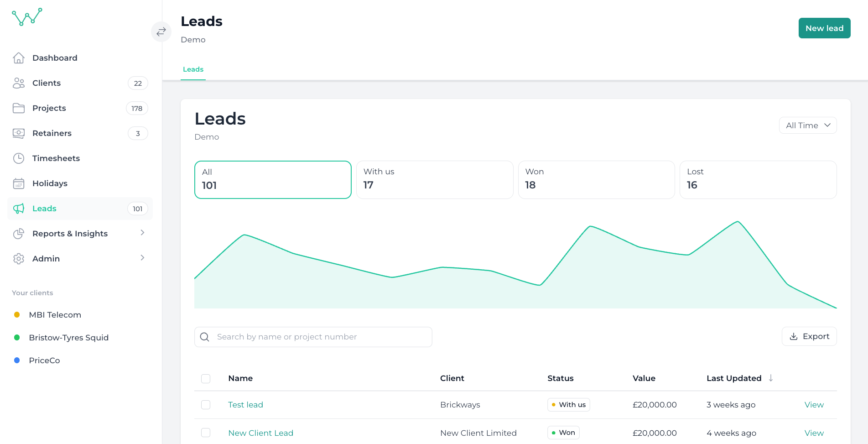868x444 pixels.
Task: Click the Projects folder icon
Action: pyautogui.click(x=19, y=108)
